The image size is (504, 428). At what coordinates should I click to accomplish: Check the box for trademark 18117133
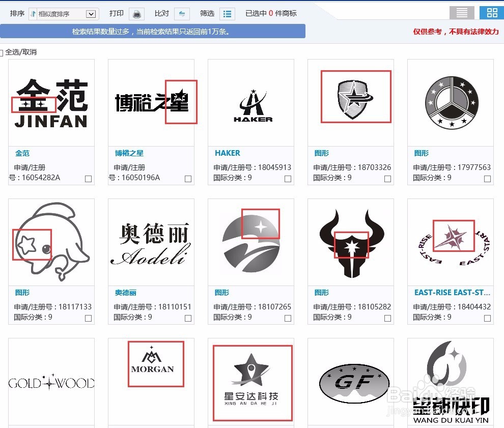click(x=89, y=319)
